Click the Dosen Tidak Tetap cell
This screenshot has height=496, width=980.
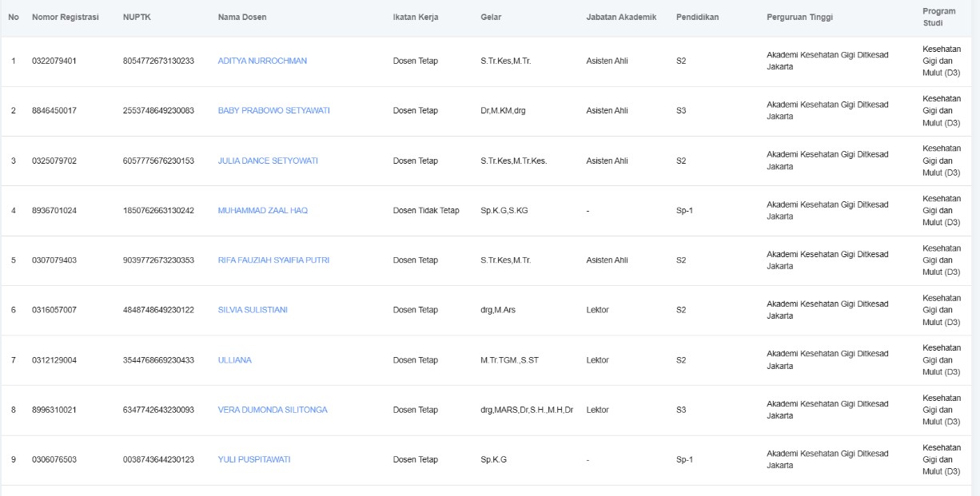pos(426,211)
